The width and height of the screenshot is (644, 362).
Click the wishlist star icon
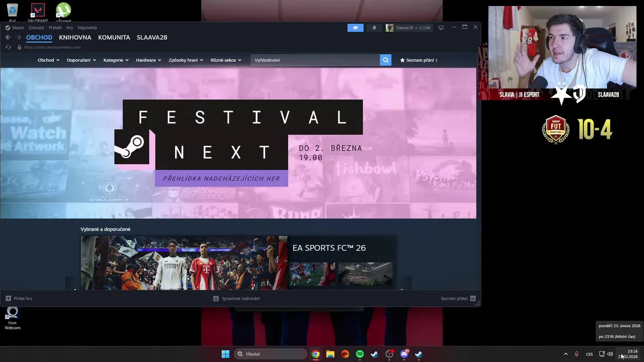pyautogui.click(x=402, y=60)
